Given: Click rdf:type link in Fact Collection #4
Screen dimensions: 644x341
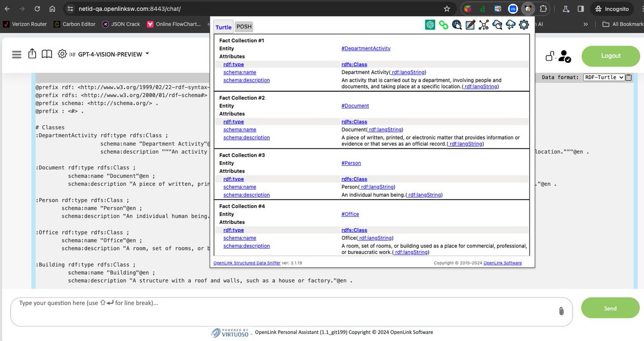Looking at the screenshot, I should pyautogui.click(x=233, y=230).
